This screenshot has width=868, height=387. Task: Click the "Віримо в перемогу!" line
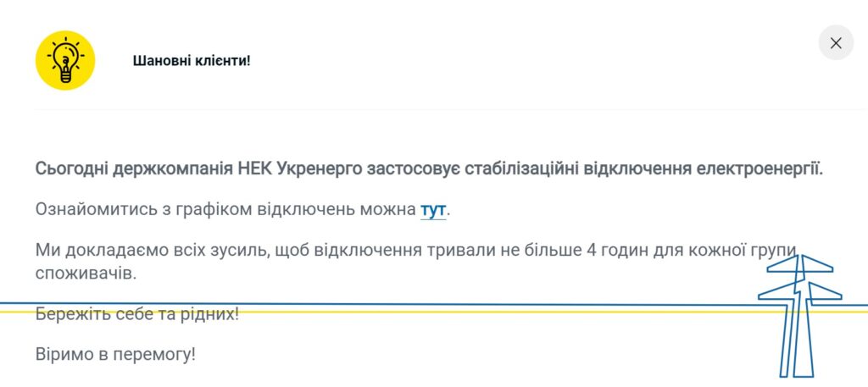(115, 353)
